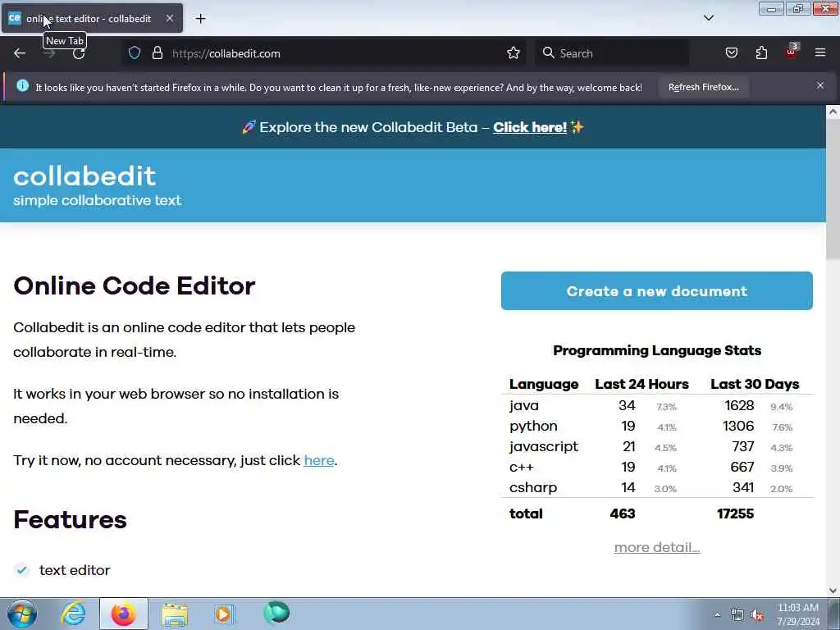Expand the list all tabs chevron
The image size is (840, 630).
pos(708,18)
